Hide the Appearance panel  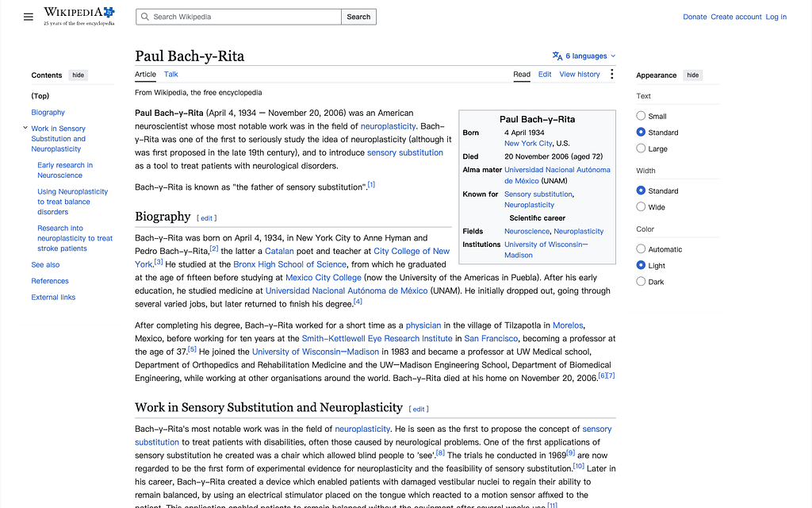tap(693, 75)
